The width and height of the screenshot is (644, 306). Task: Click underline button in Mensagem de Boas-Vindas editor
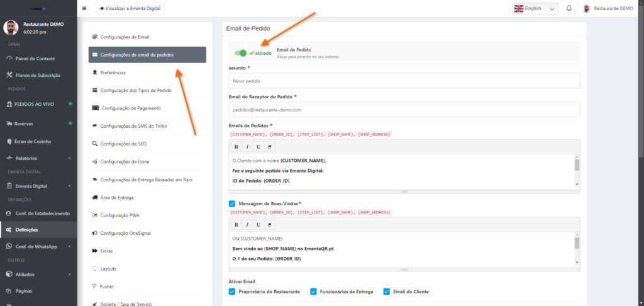tap(258, 224)
